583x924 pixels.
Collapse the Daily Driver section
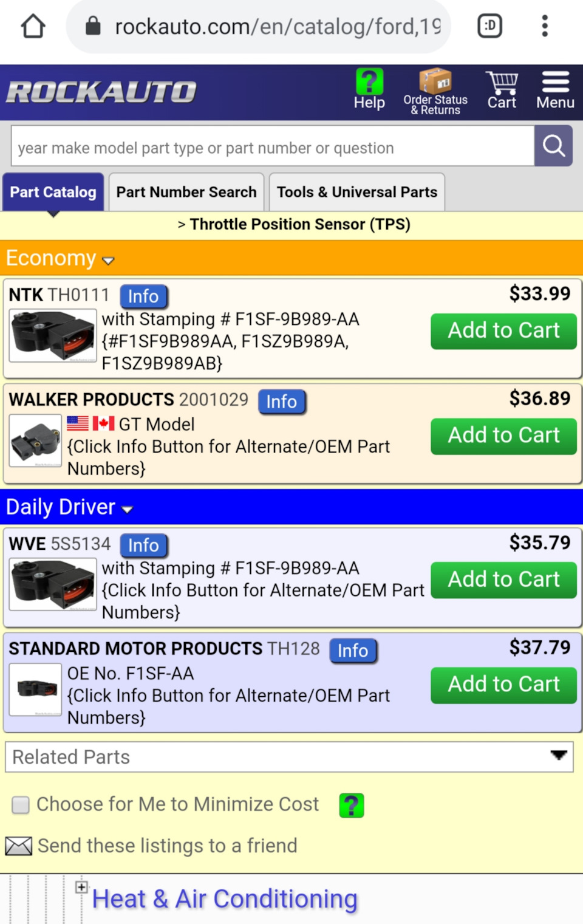click(x=127, y=509)
